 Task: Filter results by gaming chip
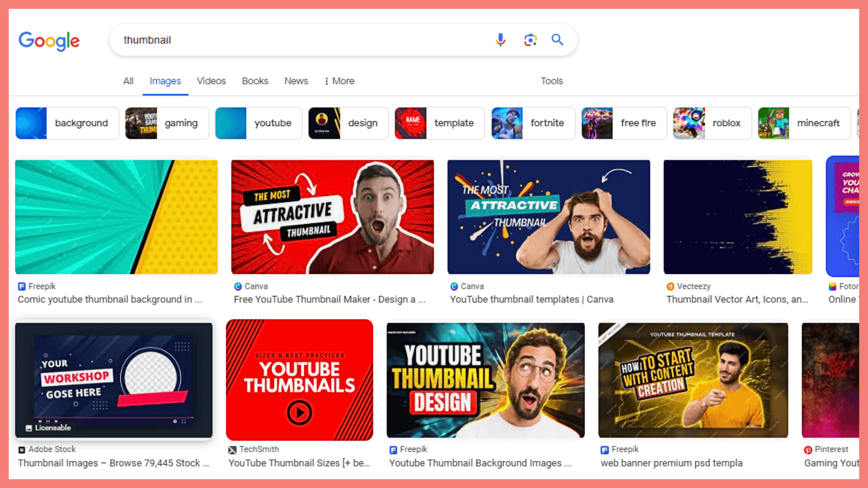pos(167,123)
